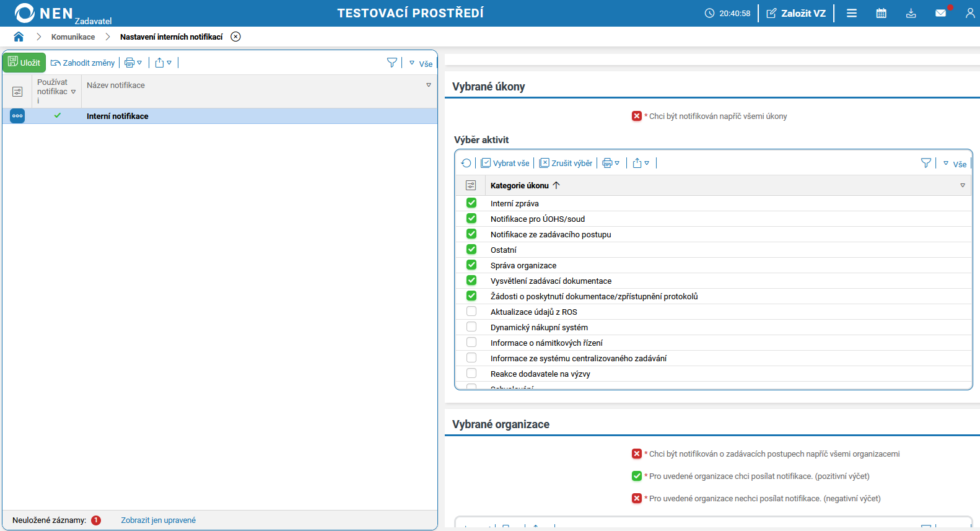This screenshot has width=980, height=531.
Task: Open the calendar icon in header
Action: tap(881, 13)
